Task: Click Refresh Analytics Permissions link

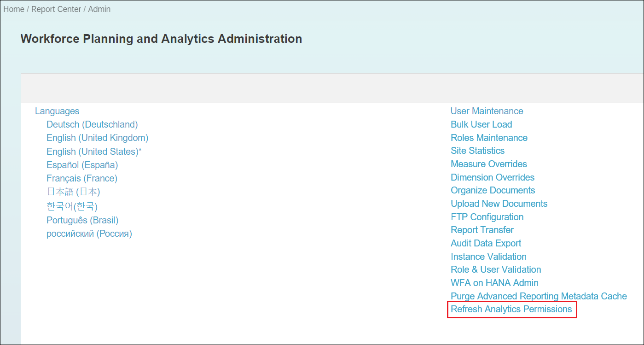Action: click(x=511, y=309)
